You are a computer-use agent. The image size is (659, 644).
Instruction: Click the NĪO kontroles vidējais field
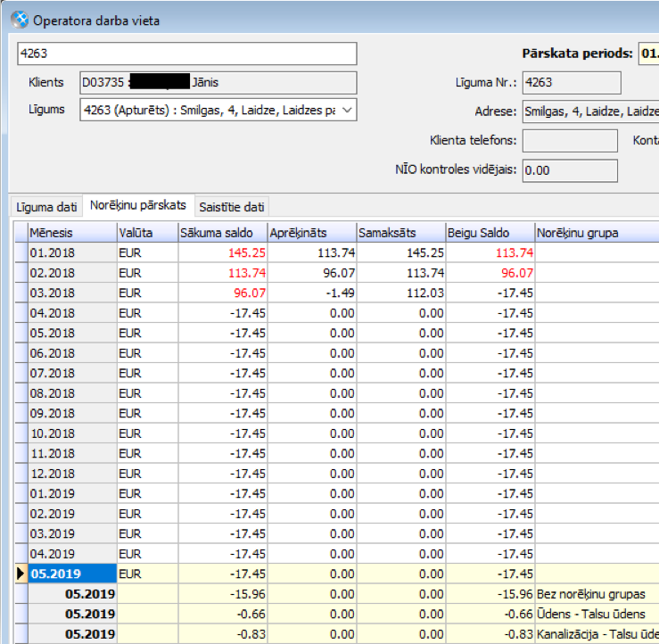[569, 169]
